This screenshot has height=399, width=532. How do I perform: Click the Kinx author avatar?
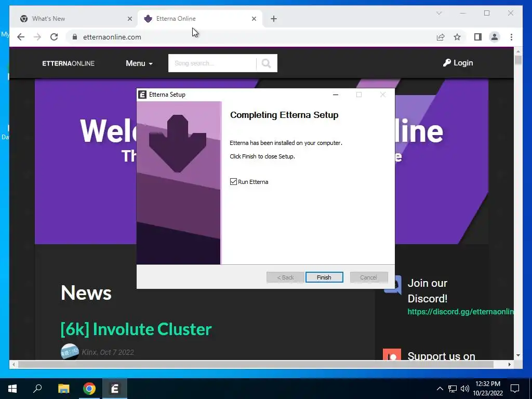[x=70, y=352]
